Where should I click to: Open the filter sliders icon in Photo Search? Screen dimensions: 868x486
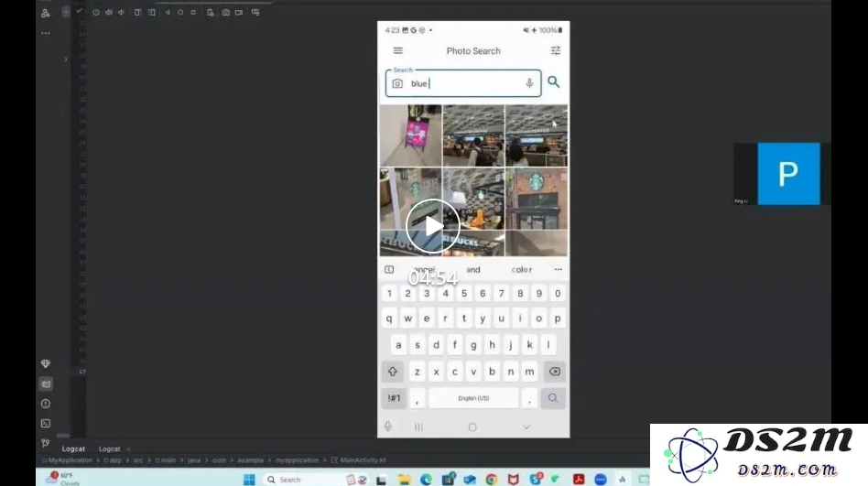pos(556,50)
